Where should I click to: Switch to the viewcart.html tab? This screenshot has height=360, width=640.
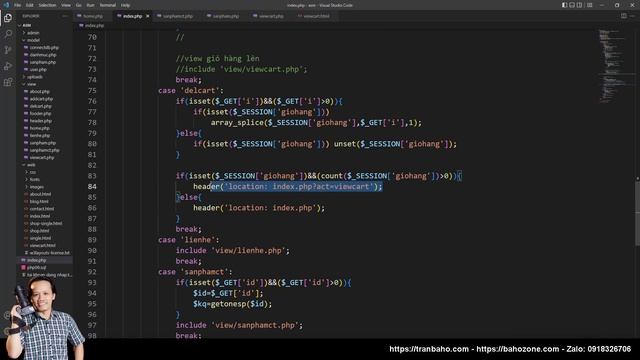[316, 16]
